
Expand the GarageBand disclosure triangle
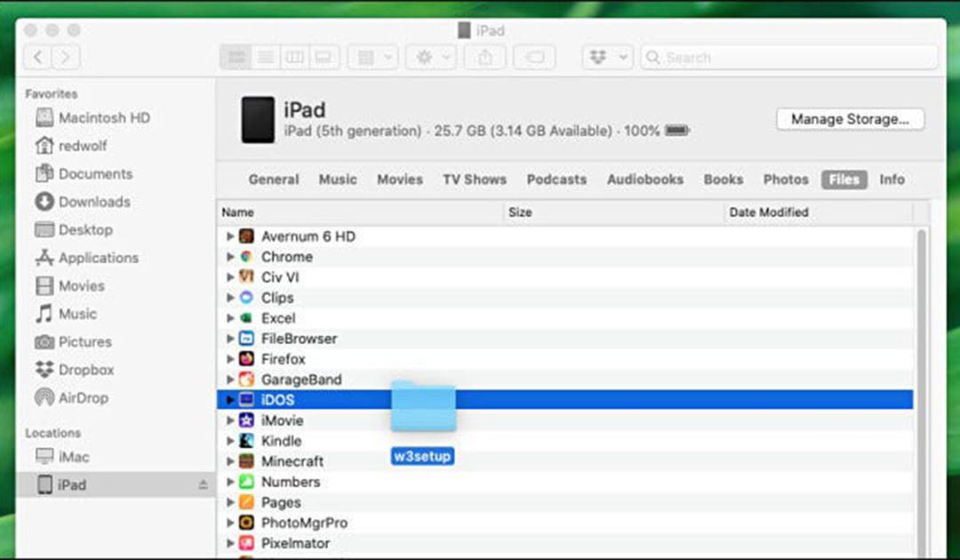coord(230,380)
